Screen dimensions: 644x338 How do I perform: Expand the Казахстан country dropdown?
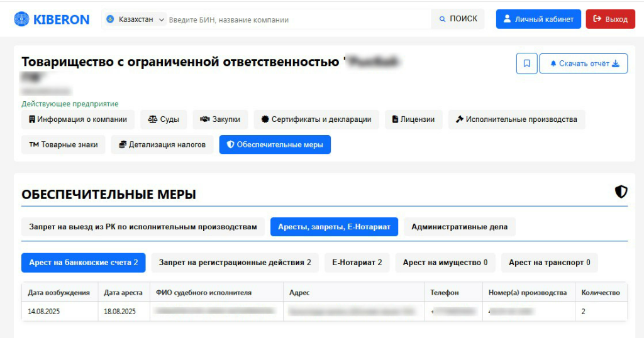pyautogui.click(x=135, y=19)
